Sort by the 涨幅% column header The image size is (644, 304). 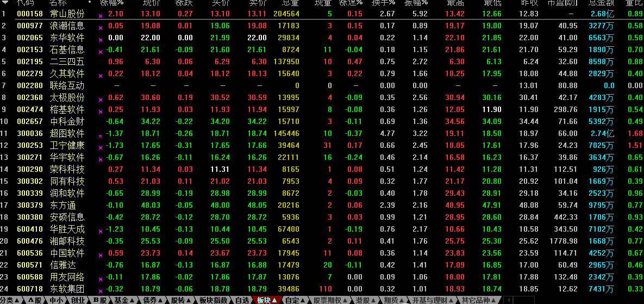[x=111, y=3]
